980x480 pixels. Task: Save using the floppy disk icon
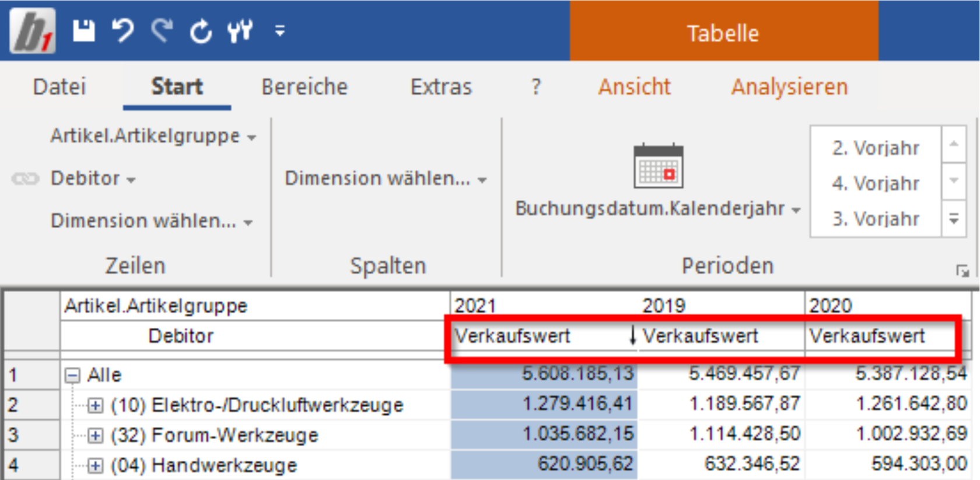coord(84,31)
